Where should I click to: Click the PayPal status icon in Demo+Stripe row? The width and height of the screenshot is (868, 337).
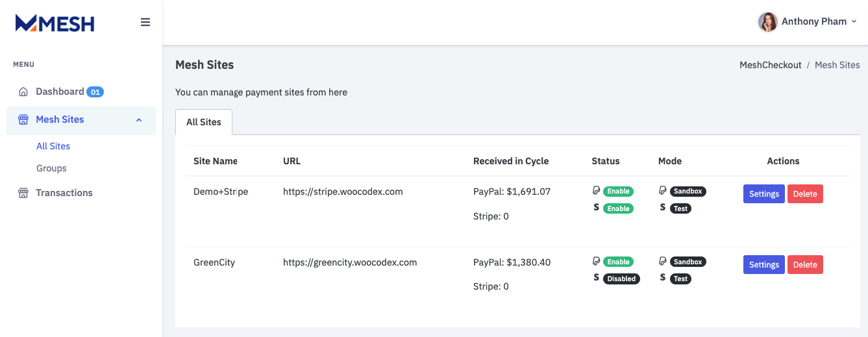(597, 191)
